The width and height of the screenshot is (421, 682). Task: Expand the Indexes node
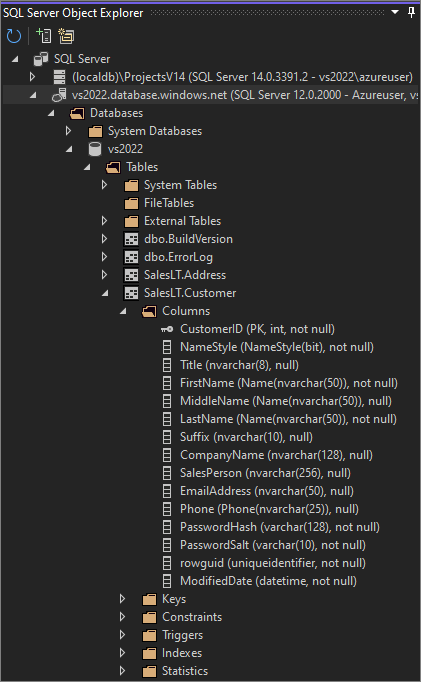click(123, 653)
